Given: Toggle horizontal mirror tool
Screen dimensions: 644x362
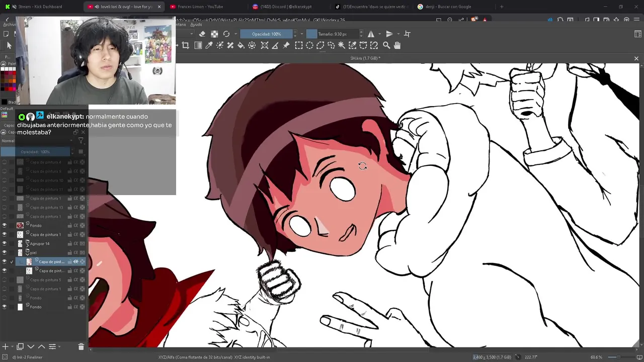Looking at the screenshot, I should (x=371, y=34).
